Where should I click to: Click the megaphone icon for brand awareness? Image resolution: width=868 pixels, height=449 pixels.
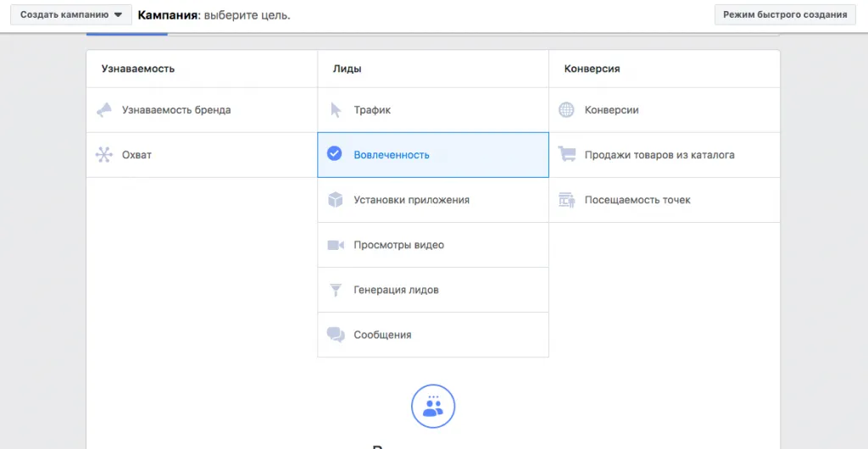(x=103, y=110)
